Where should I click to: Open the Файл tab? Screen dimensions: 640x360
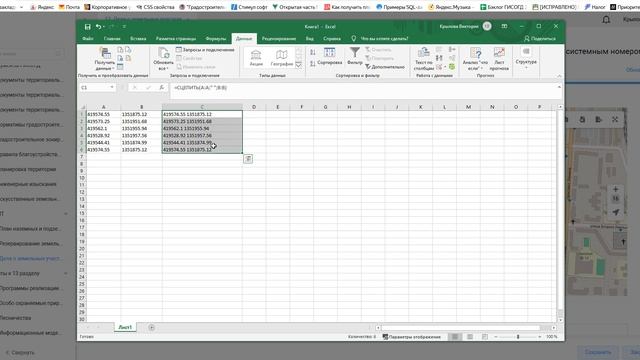88,39
